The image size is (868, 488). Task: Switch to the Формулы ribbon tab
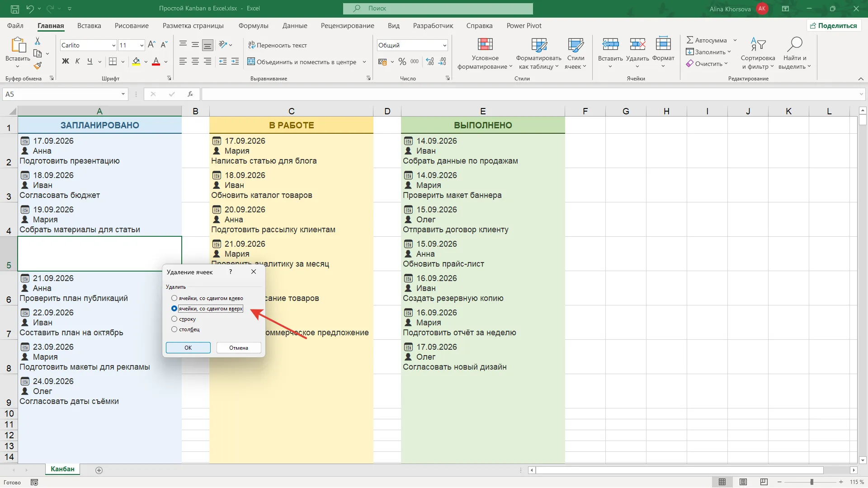click(253, 26)
